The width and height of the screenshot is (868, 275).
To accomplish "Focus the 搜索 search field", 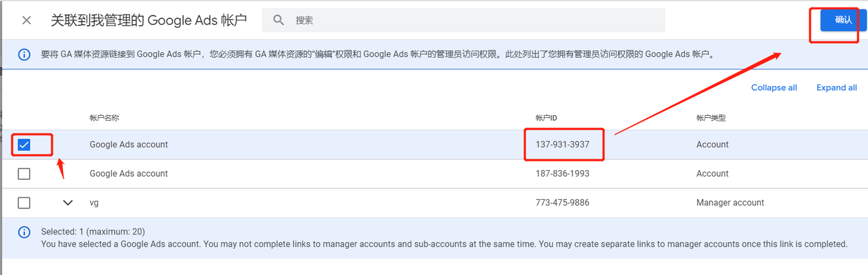I will click(x=463, y=20).
